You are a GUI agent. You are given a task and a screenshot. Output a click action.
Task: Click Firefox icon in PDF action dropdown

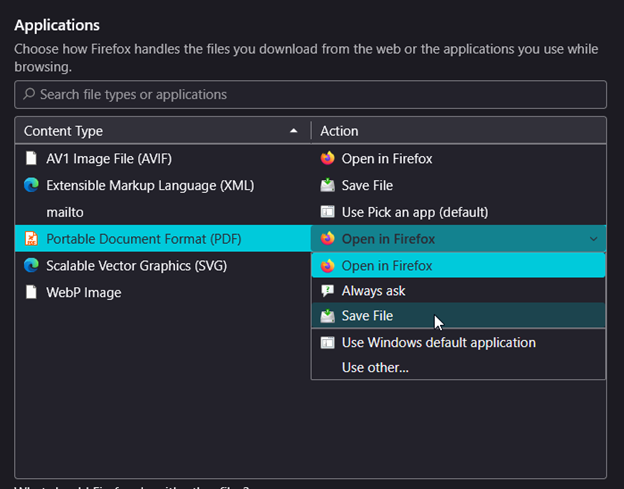[328, 239]
